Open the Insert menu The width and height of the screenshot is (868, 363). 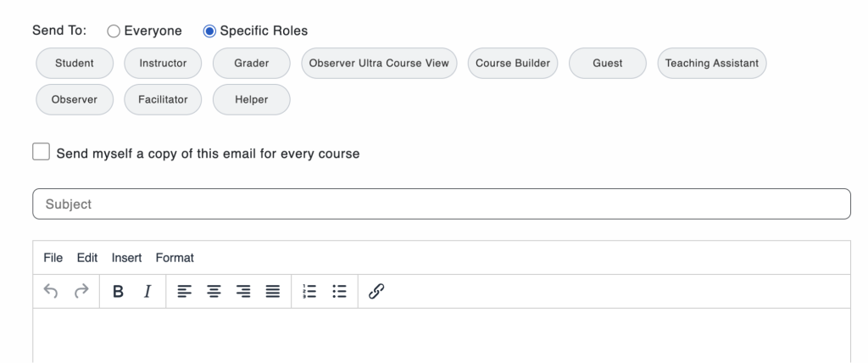pos(127,258)
